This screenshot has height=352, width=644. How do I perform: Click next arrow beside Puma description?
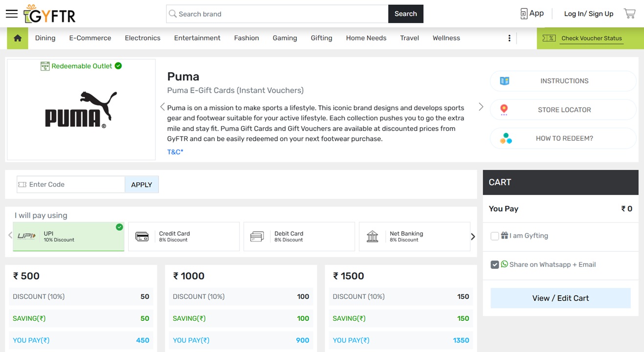coord(481,107)
